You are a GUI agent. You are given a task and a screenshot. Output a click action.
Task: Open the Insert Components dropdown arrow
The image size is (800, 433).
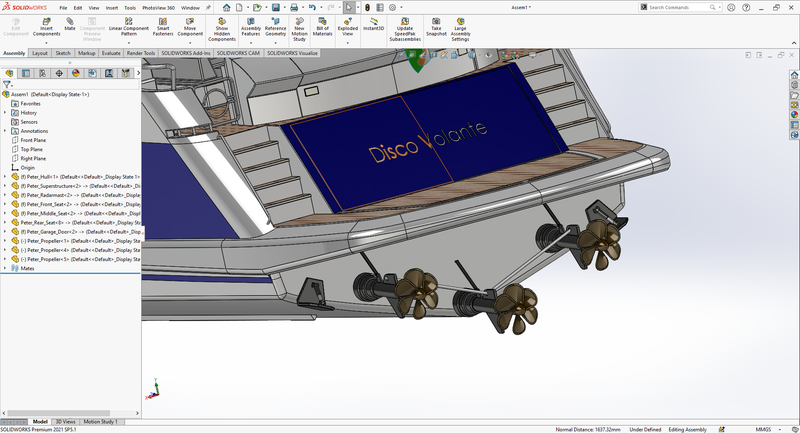click(x=46, y=43)
